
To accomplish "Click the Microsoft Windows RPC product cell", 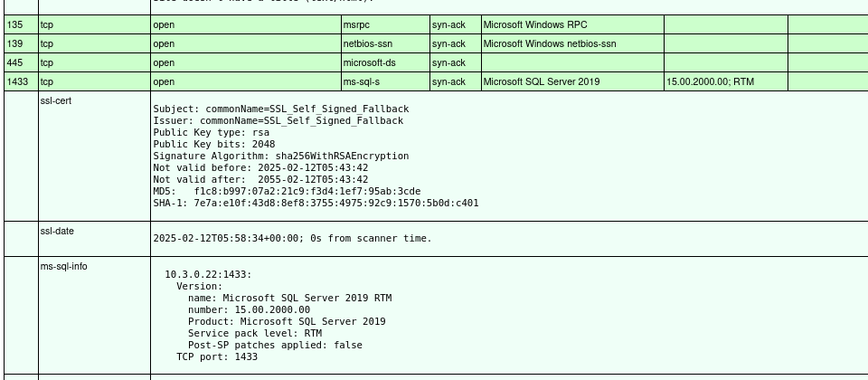I will pos(535,24).
